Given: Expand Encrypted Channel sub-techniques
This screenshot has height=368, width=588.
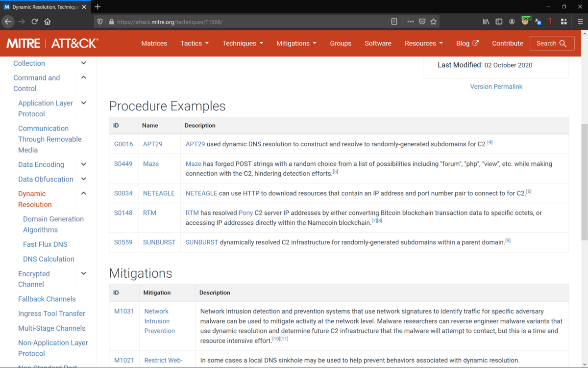Looking at the screenshot, I should point(83,273).
